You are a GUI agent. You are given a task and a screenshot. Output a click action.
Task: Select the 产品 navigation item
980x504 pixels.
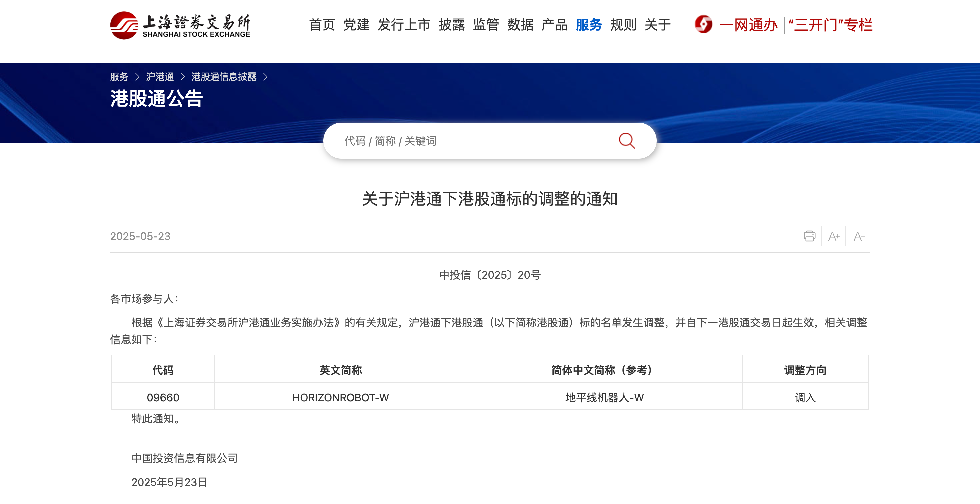click(554, 25)
